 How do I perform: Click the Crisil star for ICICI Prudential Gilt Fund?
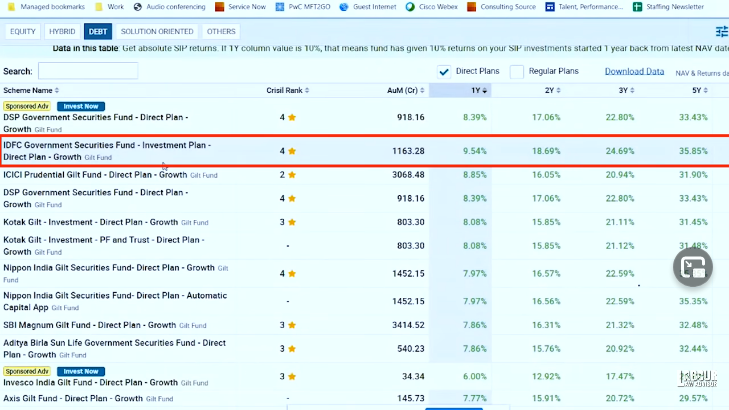point(292,175)
